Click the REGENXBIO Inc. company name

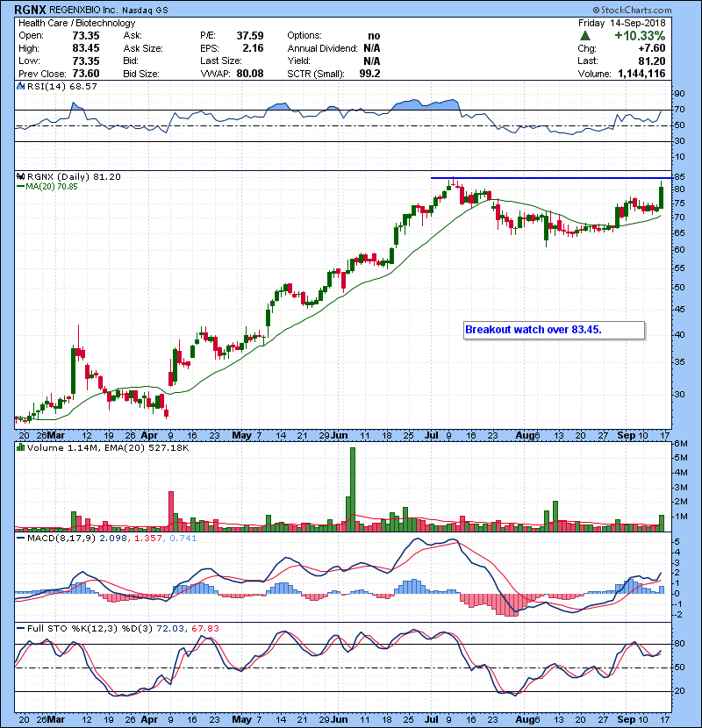pyautogui.click(x=82, y=10)
